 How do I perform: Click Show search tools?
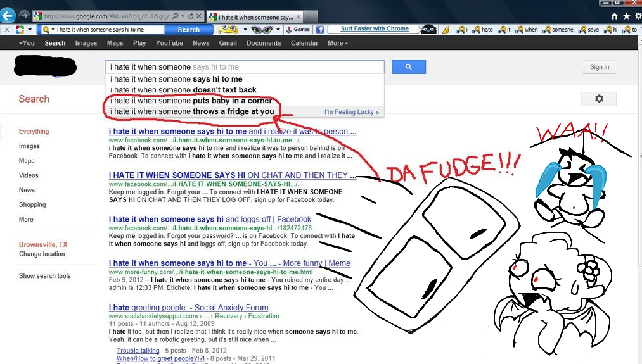(44, 276)
